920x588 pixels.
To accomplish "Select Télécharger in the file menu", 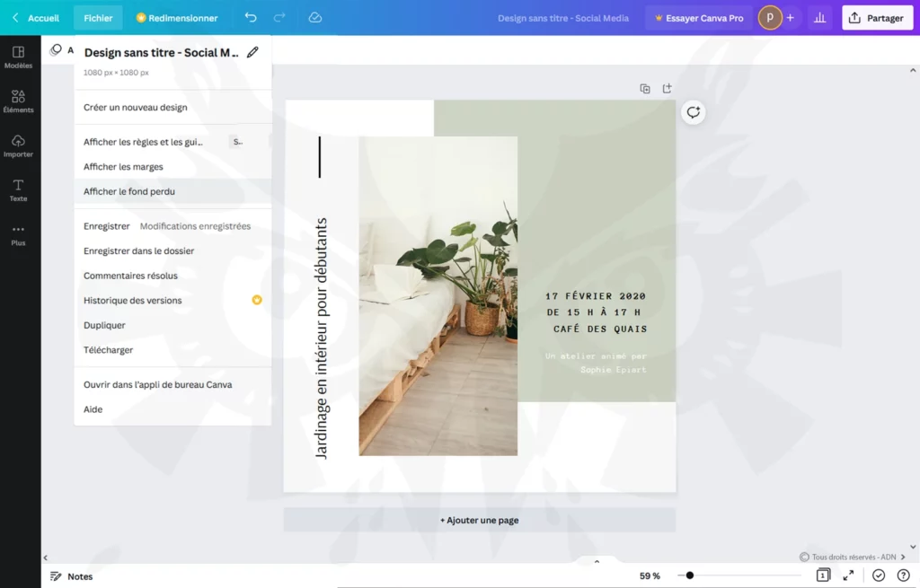I will pyautogui.click(x=172, y=349).
